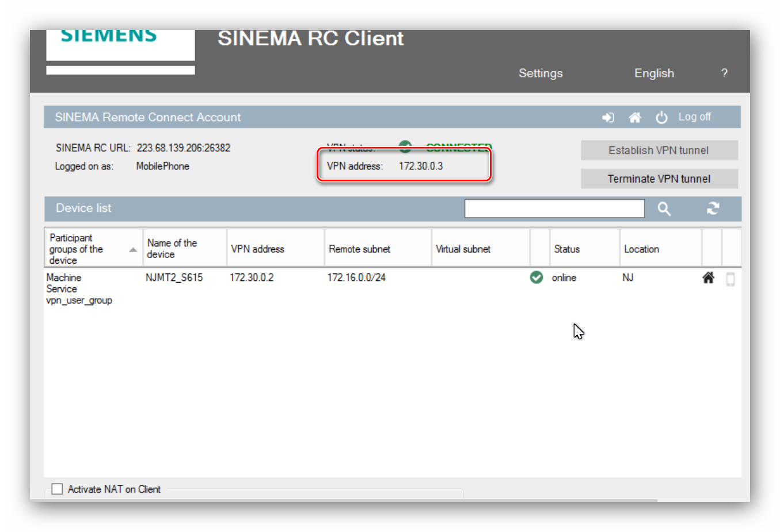Click the green check icon beside online status
780x532 pixels.
(537, 278)
